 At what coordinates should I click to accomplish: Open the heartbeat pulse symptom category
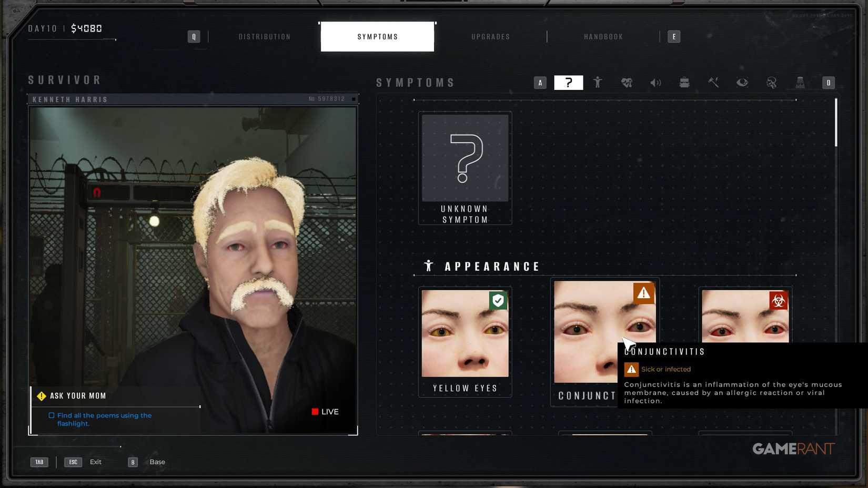627,83
